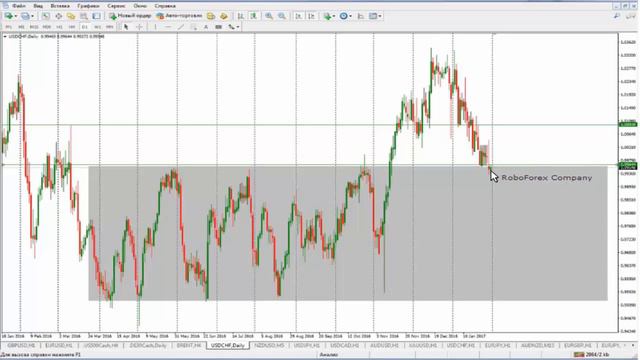Screen dimensions: 640x360
Task: Select the H4 timeframe button
Action: click(72, 27)
